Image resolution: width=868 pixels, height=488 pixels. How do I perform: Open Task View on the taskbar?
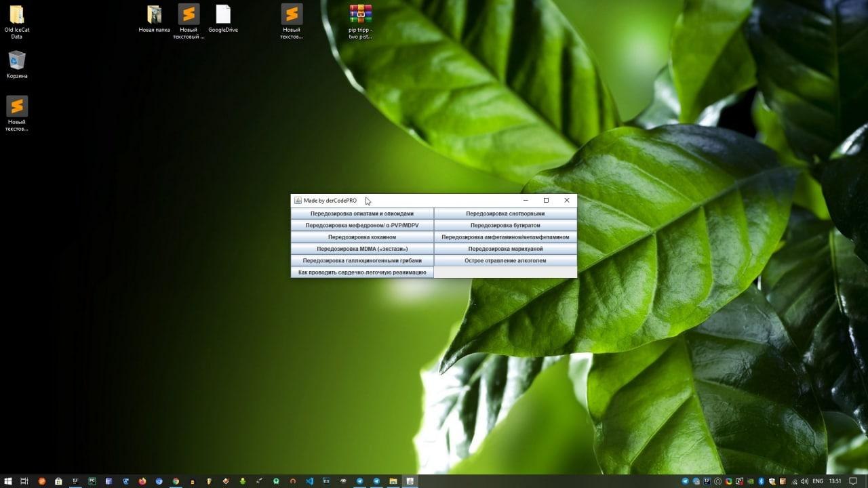tap(24, 481)
